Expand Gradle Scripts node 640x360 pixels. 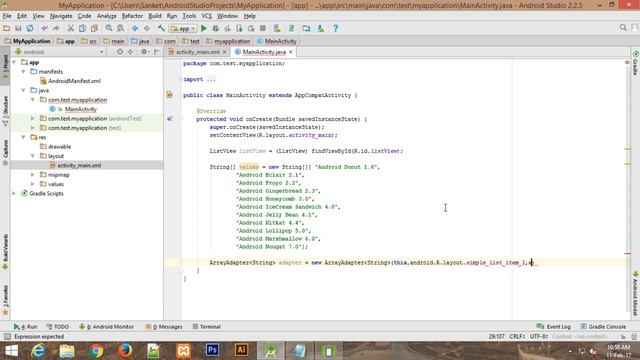pos(14,193)
